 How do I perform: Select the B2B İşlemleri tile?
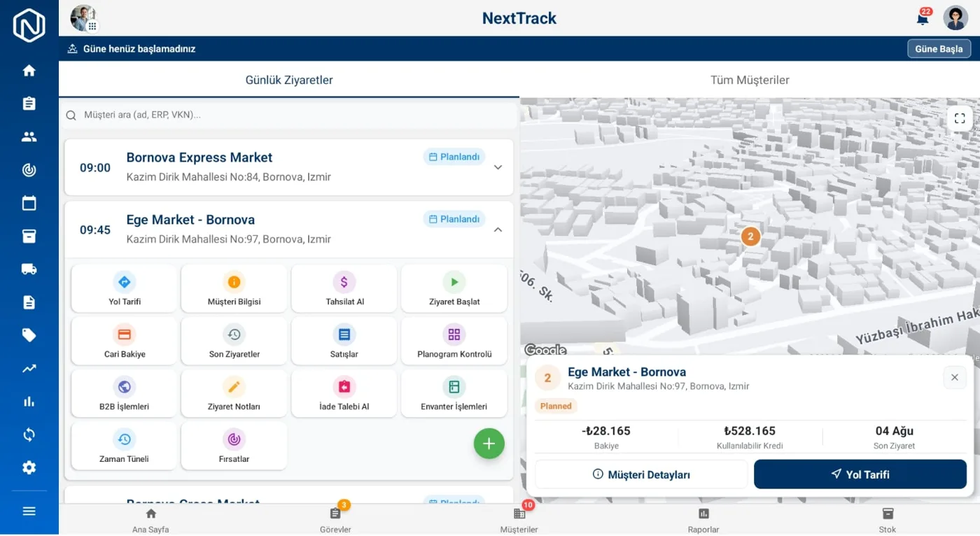point(125,393)
